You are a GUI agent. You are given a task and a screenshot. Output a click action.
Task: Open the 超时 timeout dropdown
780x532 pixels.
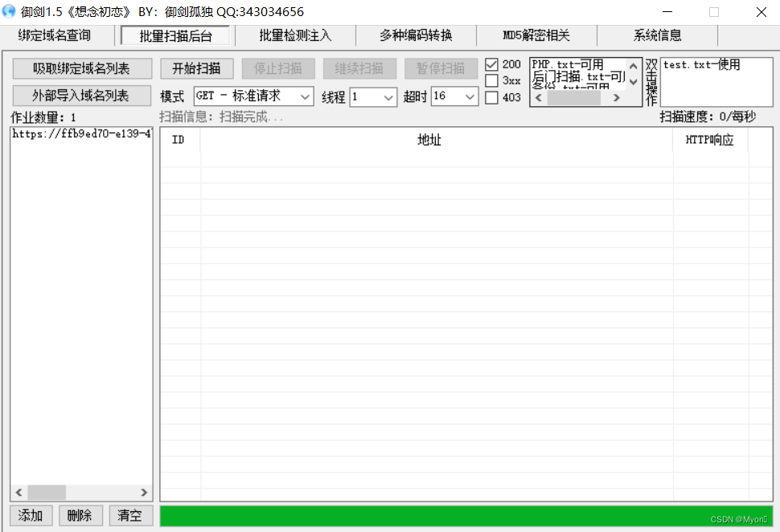coord(469,96)
